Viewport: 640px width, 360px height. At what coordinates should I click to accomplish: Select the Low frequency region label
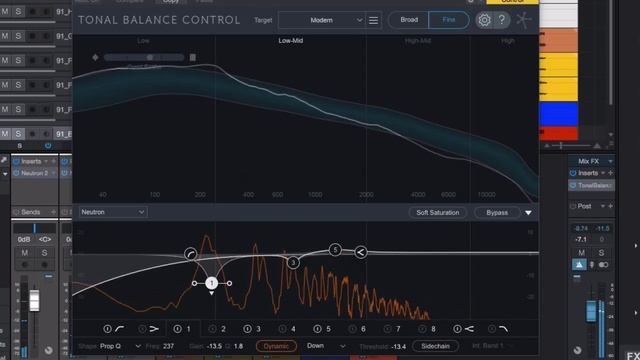click(x=143, y=40)
